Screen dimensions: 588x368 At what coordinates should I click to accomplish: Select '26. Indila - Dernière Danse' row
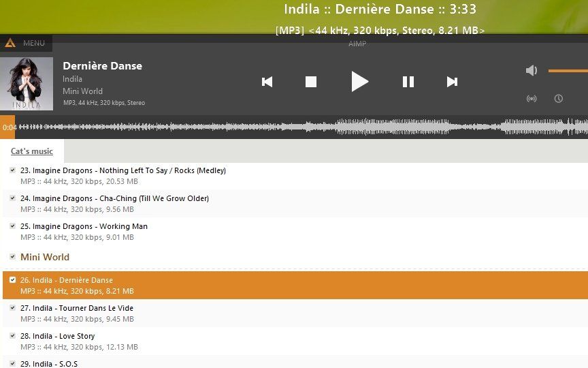pyautogui.click(x=295, y=286)
